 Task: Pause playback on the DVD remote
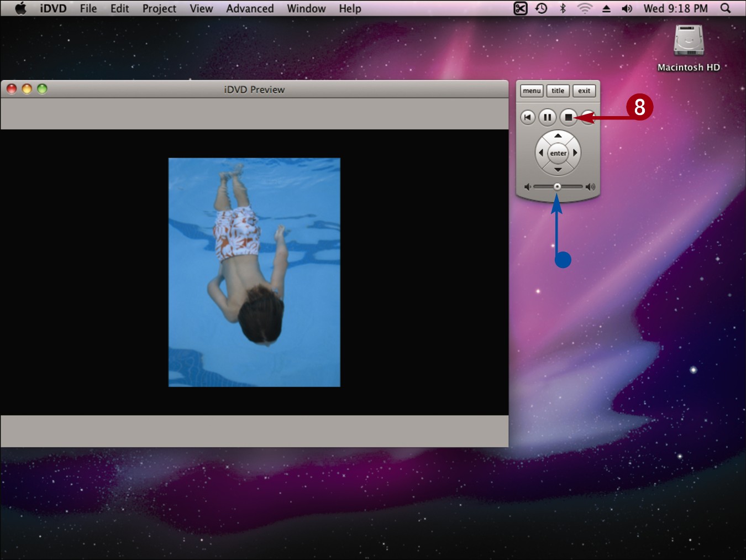tap(547, 117)
